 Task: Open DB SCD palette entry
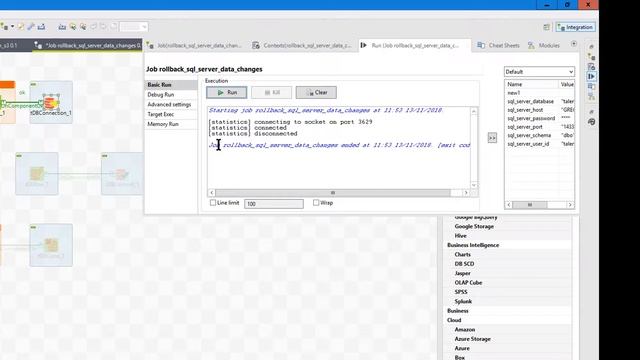pos(464,264)
